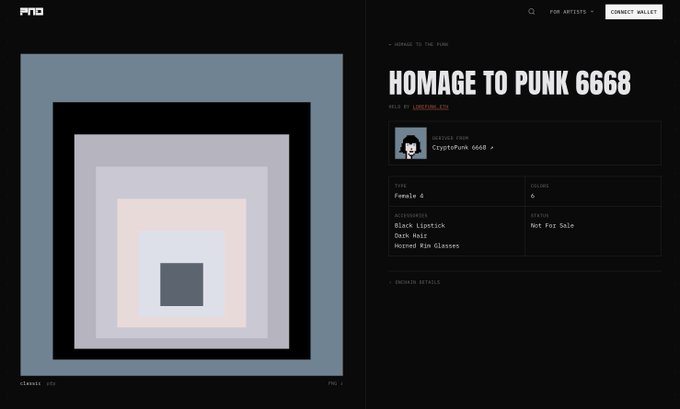
Task: Click the PND logo
Action: point(32,11)
